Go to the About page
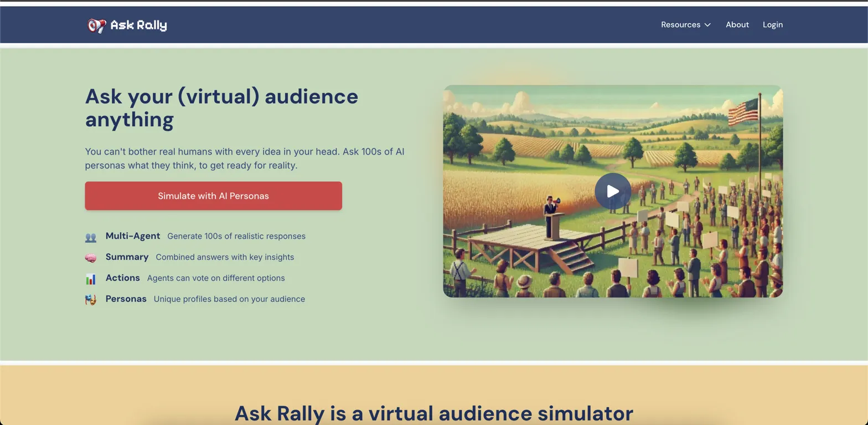Screen dimensions: 868x425 point(737,24)
